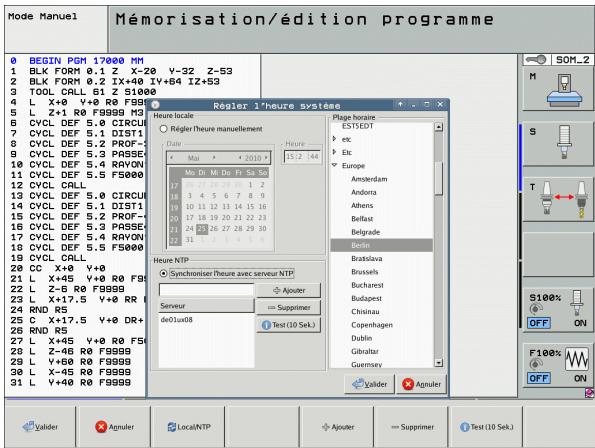Select Belfast time zone
Image resolution: width=595 pixels, height=448 pixels.
362,219
